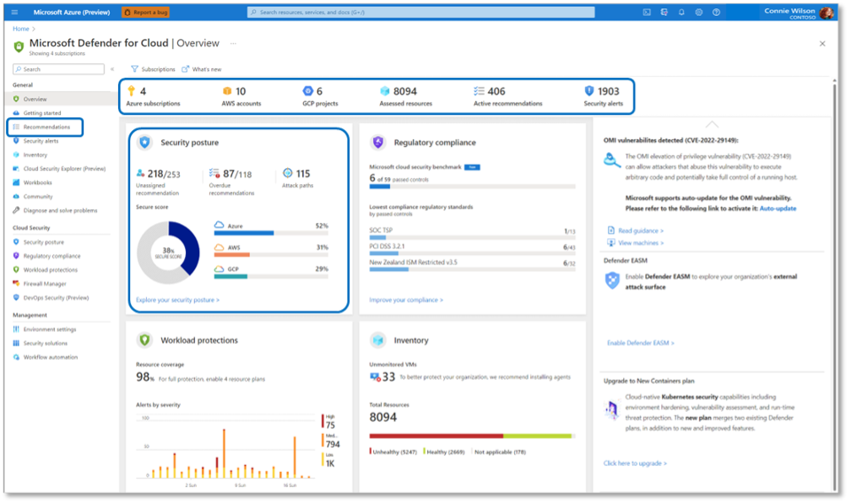Click the Azure secure score progress bar
851x504 pixels.
coord(270,232)
